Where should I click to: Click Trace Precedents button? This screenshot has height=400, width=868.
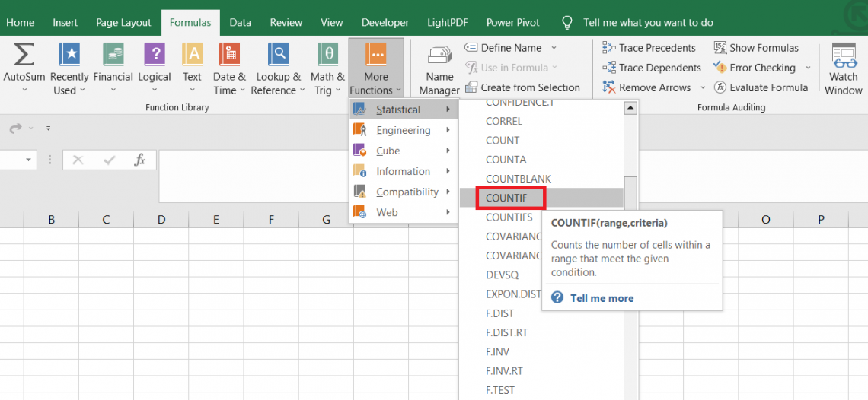point(649,48)
